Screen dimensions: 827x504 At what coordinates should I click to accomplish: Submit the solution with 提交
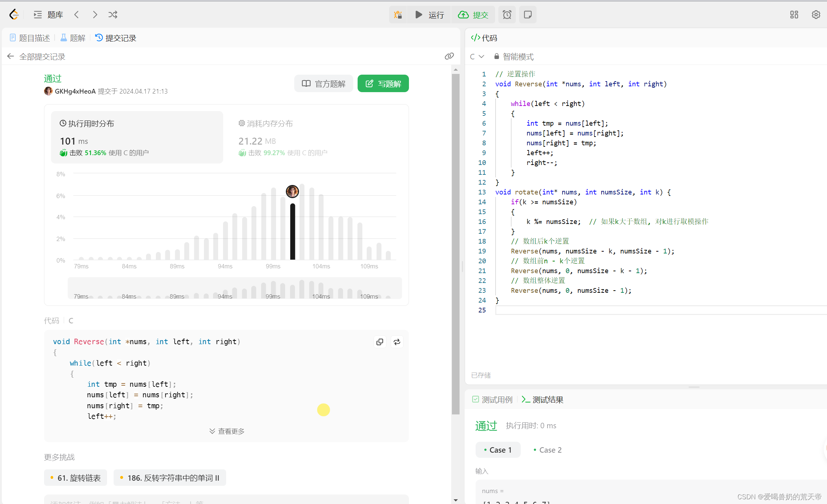point(473,15)
